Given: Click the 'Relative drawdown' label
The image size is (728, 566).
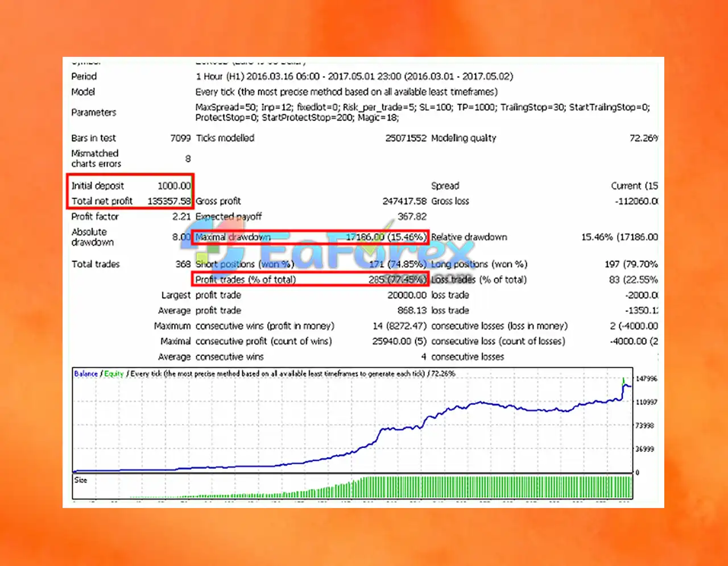Looking at the screenshot, I should pyautogui.click(x=469, y=237).
